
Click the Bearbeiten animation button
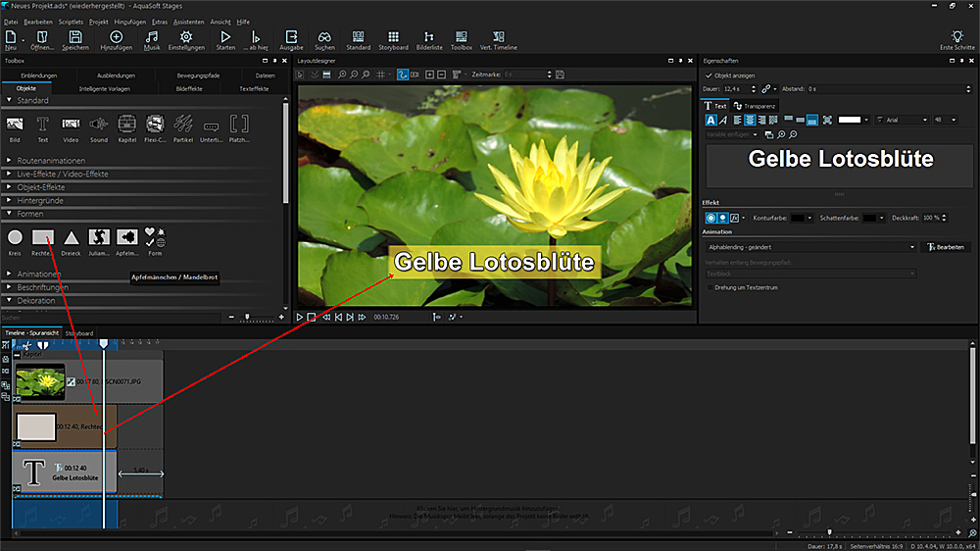[x=946, y=247]
